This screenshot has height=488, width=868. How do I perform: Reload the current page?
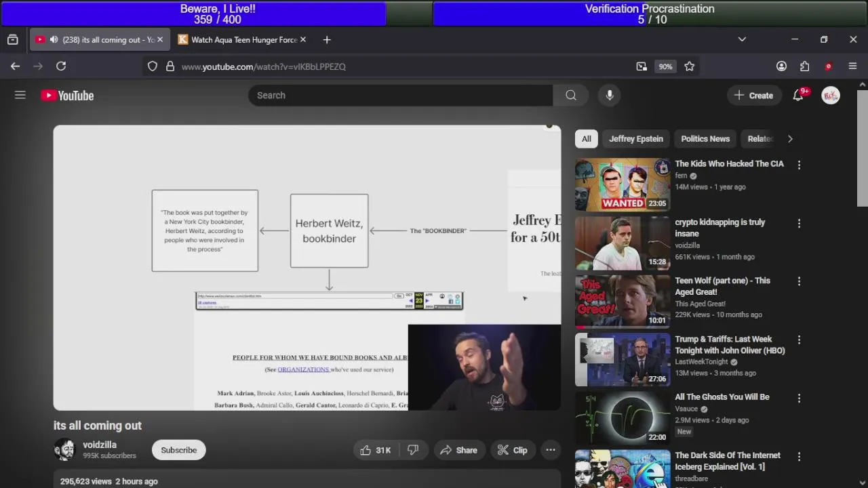point(61,66)
